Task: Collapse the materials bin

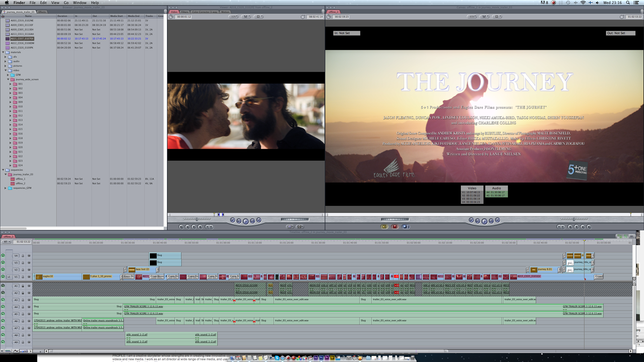Action: (3, 52)
